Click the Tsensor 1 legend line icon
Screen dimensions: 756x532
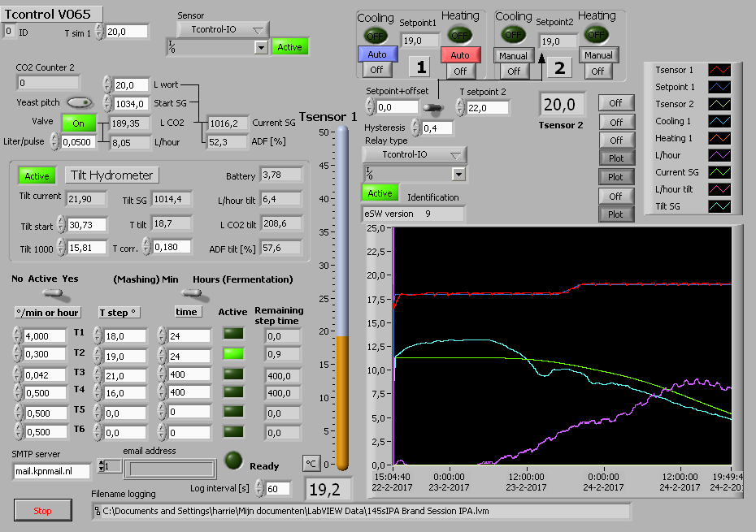coord(720,71)
